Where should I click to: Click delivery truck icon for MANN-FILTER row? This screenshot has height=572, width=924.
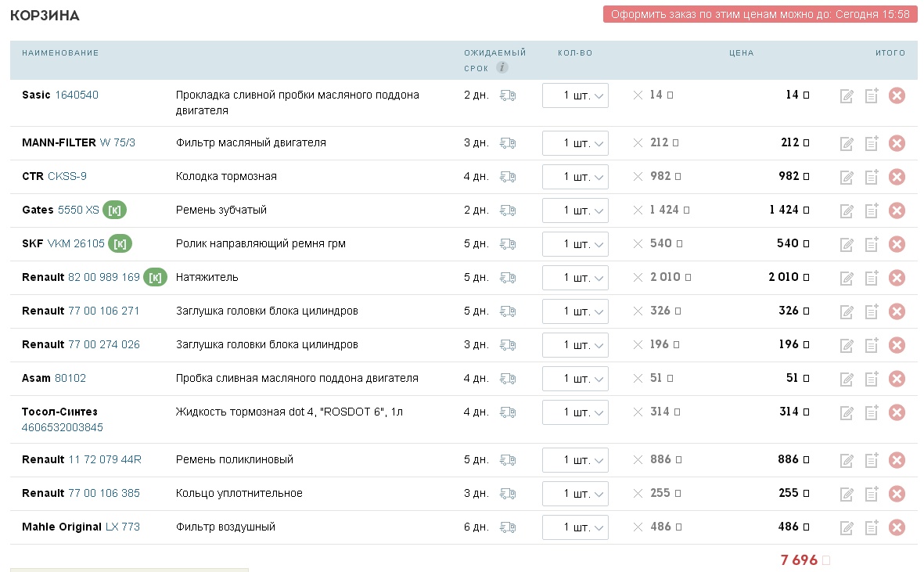coord(507,143)
